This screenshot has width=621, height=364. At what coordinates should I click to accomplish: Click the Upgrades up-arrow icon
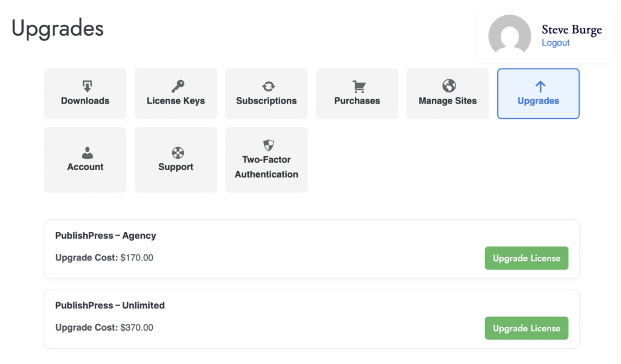(x=539, y=86)
